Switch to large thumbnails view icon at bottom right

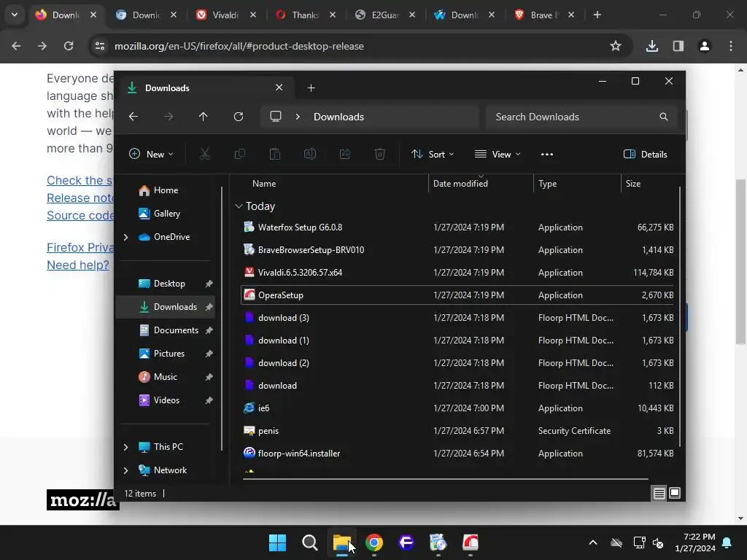675,493
